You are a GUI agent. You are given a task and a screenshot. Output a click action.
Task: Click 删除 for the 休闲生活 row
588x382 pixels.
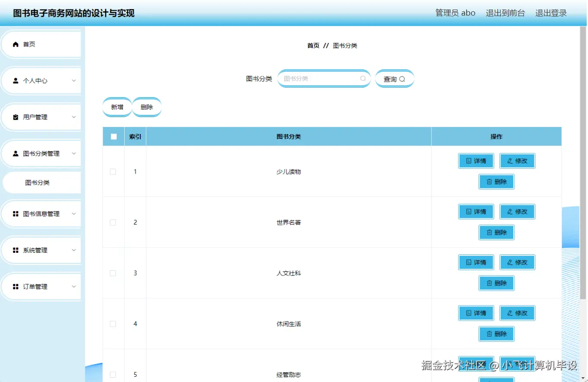pyautogui.click(x=497, y=334)
